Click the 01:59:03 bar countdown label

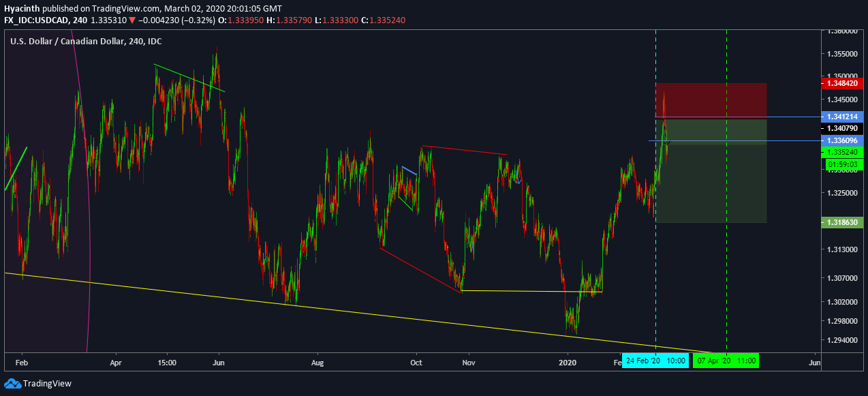tap(843, 164)
